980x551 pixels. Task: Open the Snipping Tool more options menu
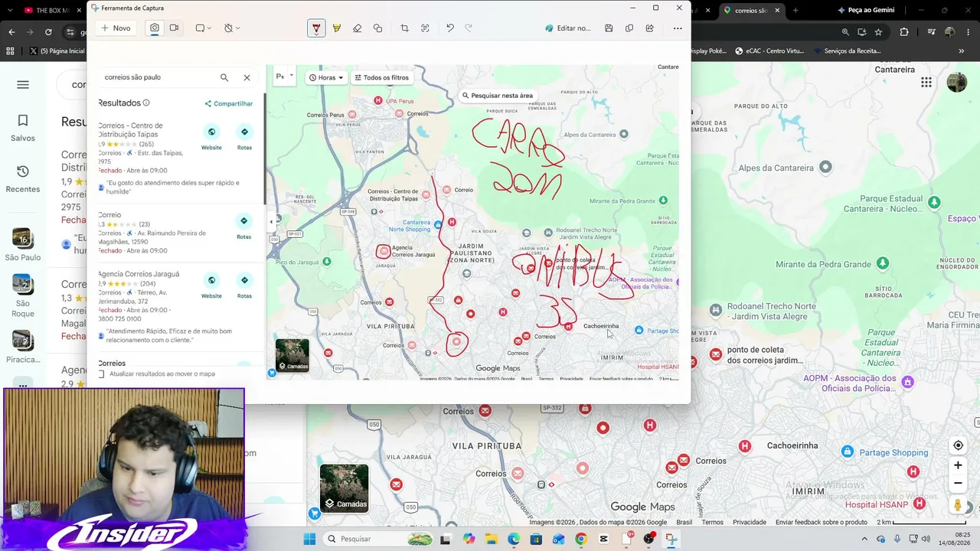click(x=678, y=28)
